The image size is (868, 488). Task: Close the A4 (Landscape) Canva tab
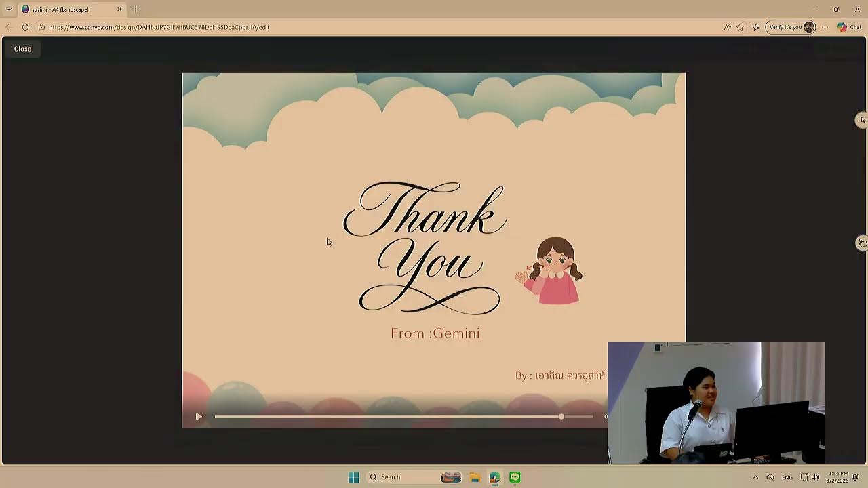(119, 9)
